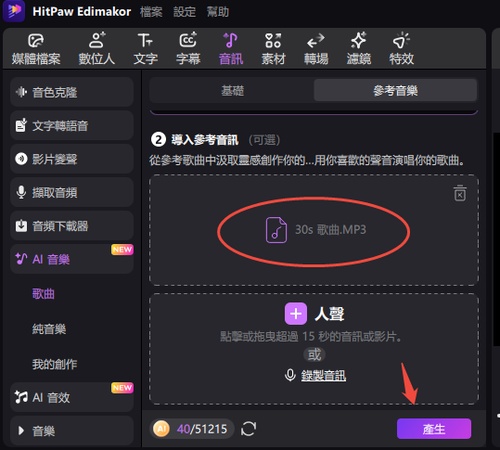
Task: Open the 設定 menu
Action: coord(184,12)
